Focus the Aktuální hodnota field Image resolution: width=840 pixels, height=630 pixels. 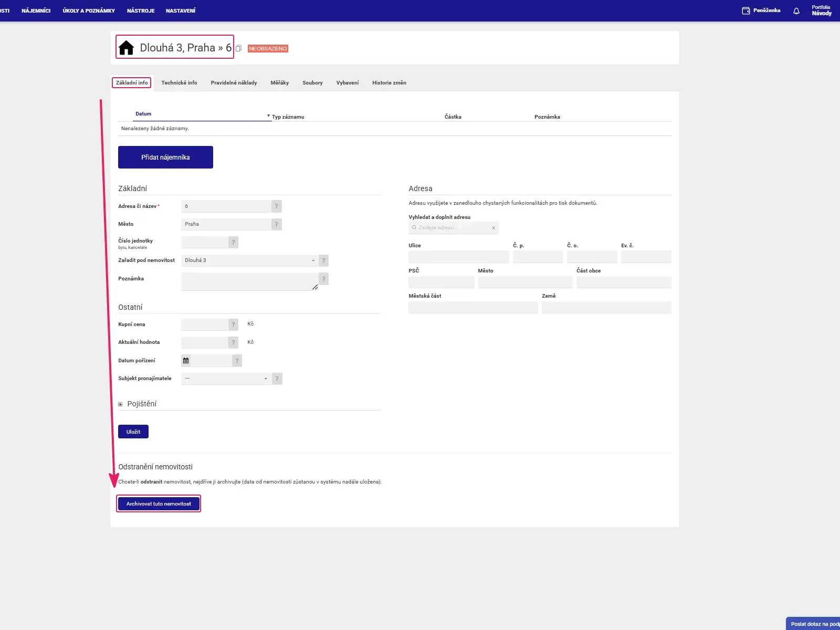pyautogui.click(x=205, y=342)
